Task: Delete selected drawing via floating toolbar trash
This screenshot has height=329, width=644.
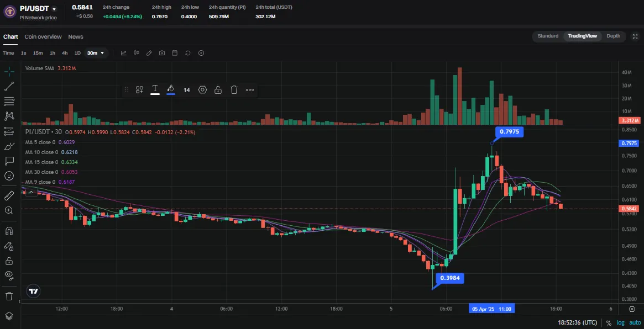Action: 234,90
